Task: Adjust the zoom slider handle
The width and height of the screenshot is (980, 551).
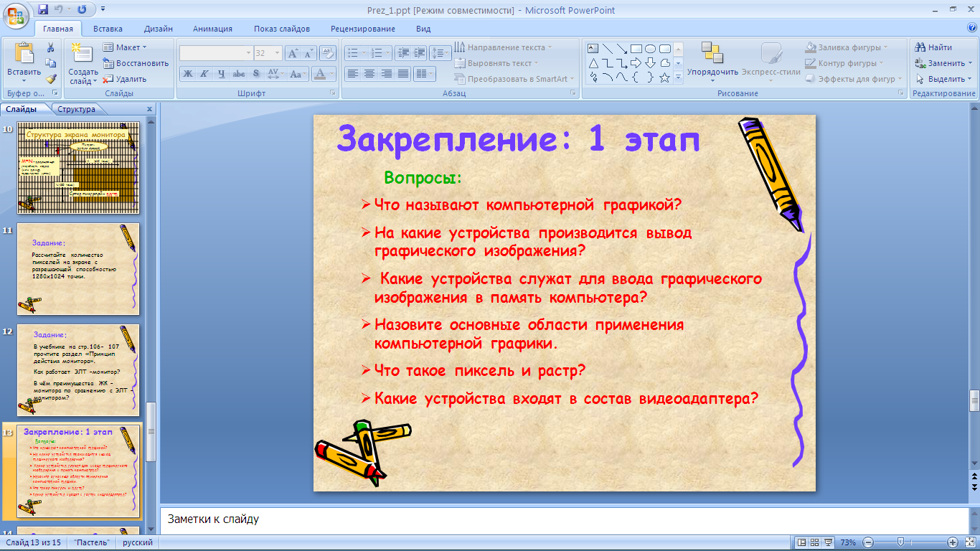Action: 901,542
